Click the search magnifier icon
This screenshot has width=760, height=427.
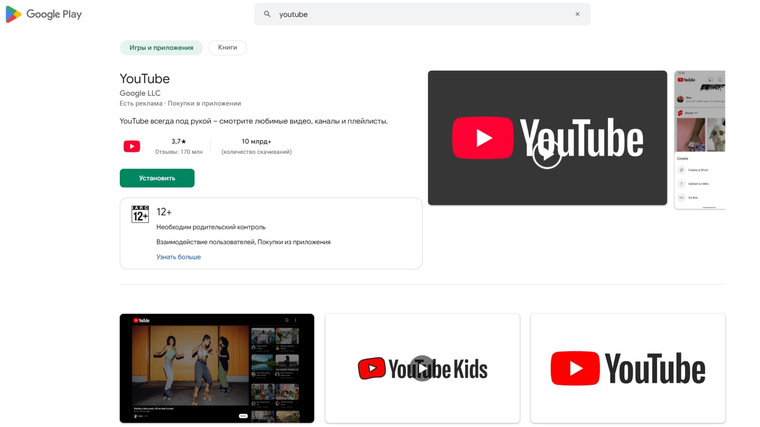click(267, 14)
